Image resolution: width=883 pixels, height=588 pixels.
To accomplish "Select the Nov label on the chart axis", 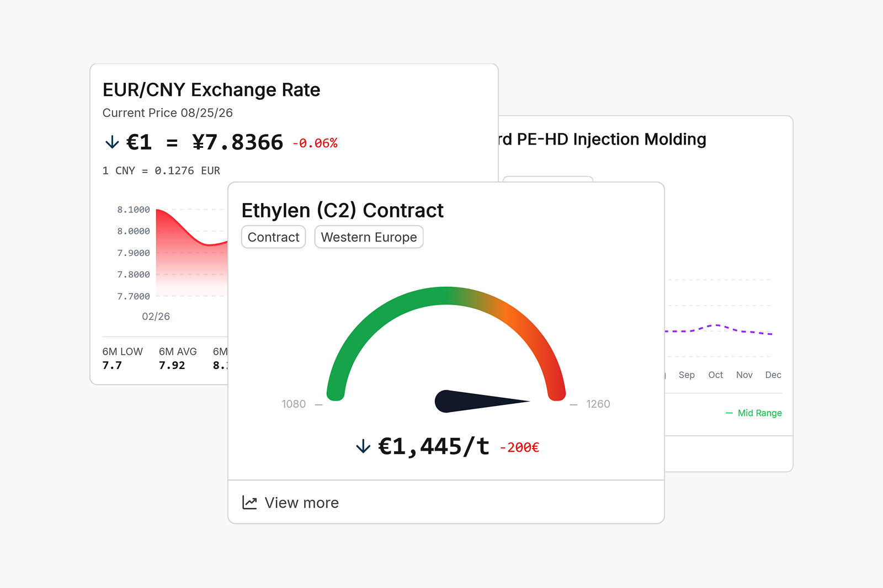I will coord(744,375).
